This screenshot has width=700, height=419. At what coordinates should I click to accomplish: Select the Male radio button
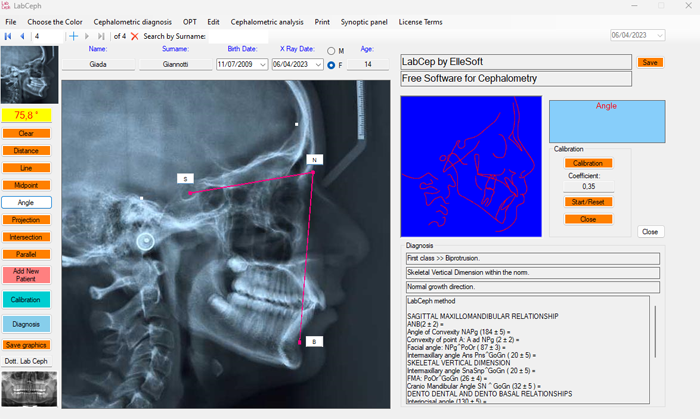click(x=331, y=51)
